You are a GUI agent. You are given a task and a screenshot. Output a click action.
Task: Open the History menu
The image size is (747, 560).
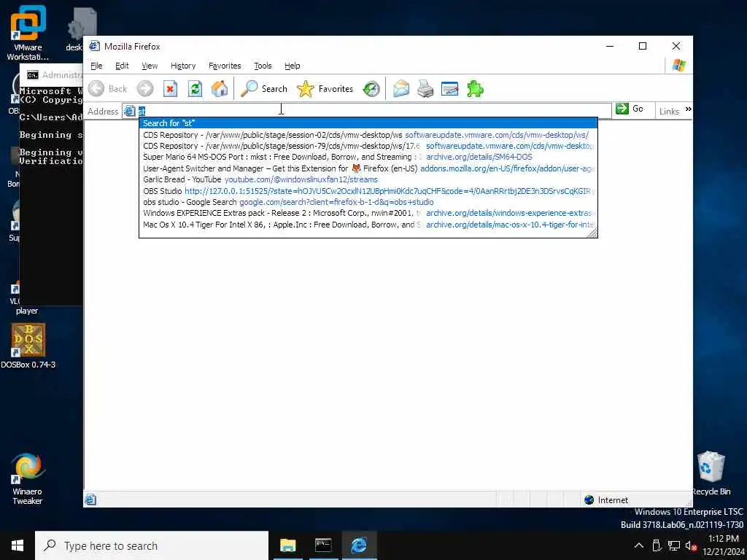tap(183, 66)
